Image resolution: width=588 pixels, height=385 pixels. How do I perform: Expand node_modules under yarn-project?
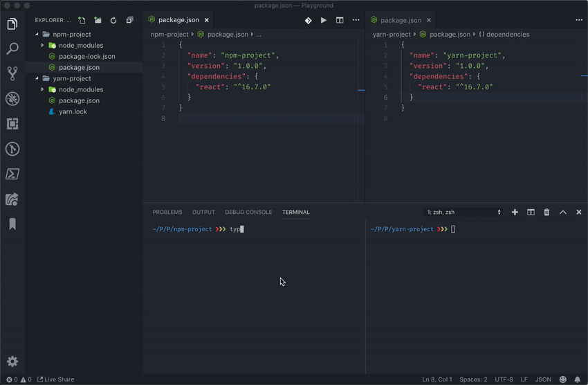coord(42,90)
